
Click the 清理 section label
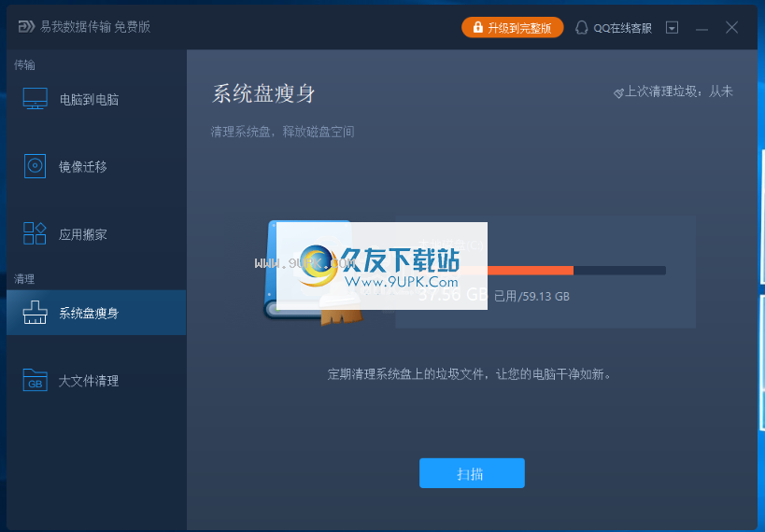click(24, 279)
